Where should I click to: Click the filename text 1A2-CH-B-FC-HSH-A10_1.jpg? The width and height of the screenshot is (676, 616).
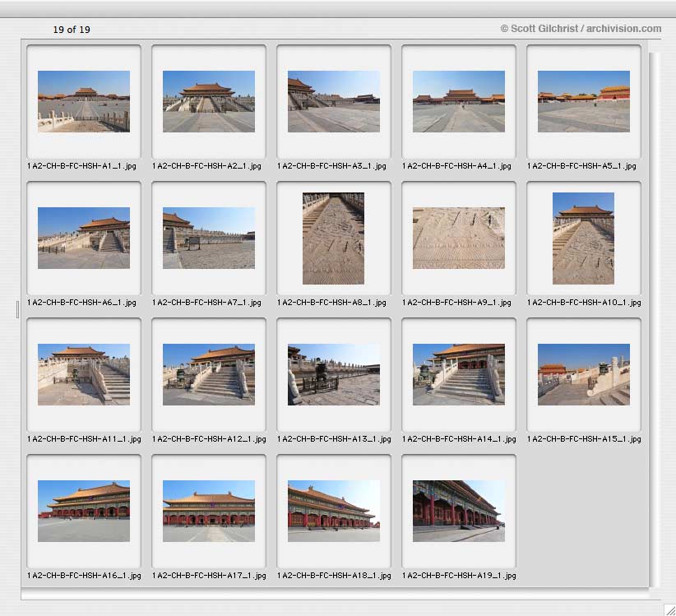tap(584, 303)
